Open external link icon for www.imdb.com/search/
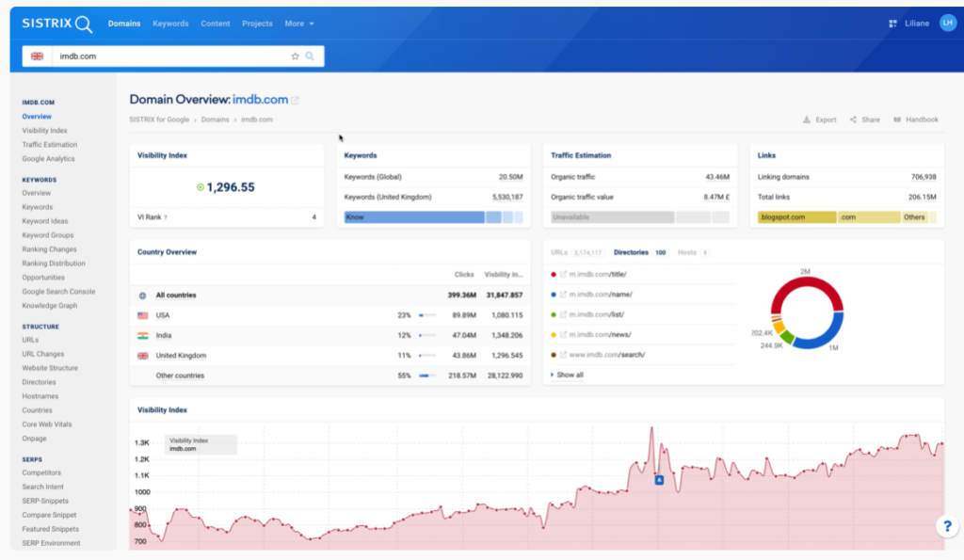 click(x=563, y=355)
